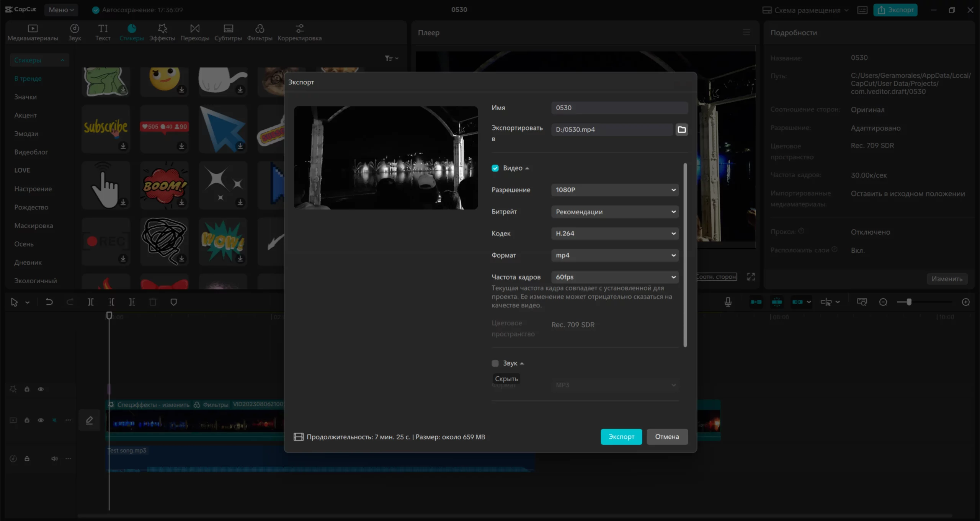Open the Разрешение 1080P dropdown

(x=615, y=190)
